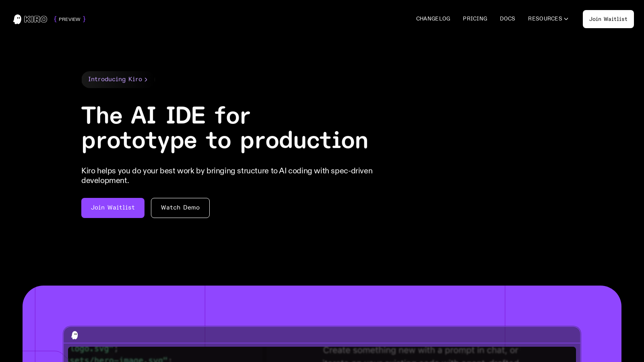Screen dimensions: 644x362
Task: Click the chat prompt text in IDE preview
Action: click(x=420, y=351)
